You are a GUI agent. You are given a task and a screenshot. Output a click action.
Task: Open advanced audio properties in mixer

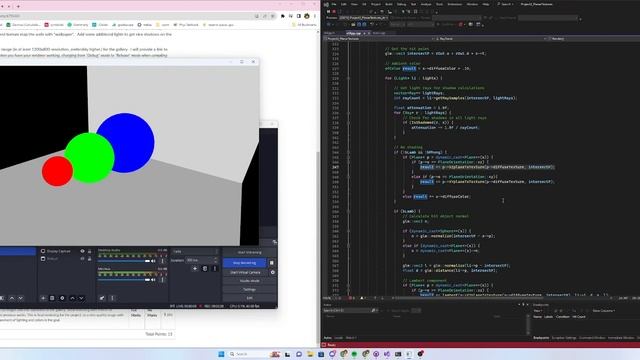pyautogui.click(x=102, y=298)
